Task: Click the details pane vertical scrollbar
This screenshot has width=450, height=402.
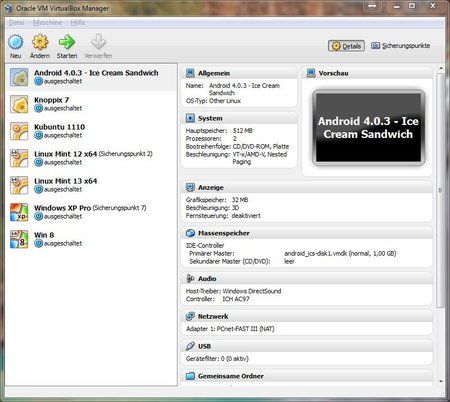Action: coord(440,190)
